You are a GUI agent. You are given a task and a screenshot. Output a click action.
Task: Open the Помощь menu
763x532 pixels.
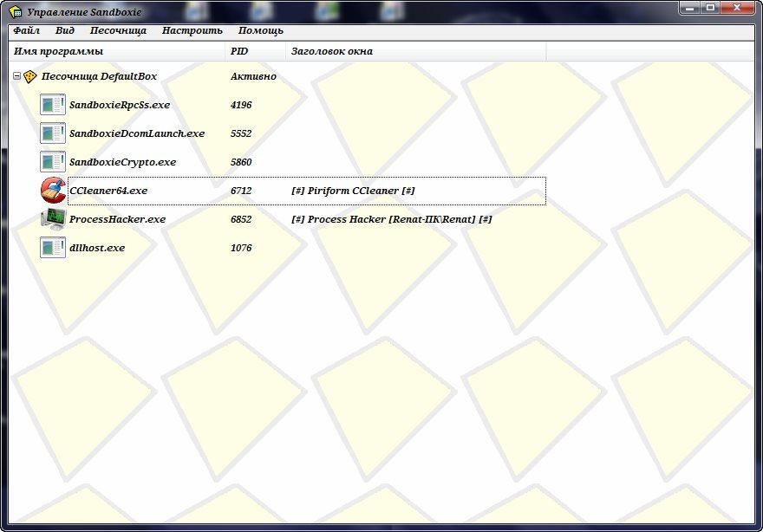click(261, 30)
